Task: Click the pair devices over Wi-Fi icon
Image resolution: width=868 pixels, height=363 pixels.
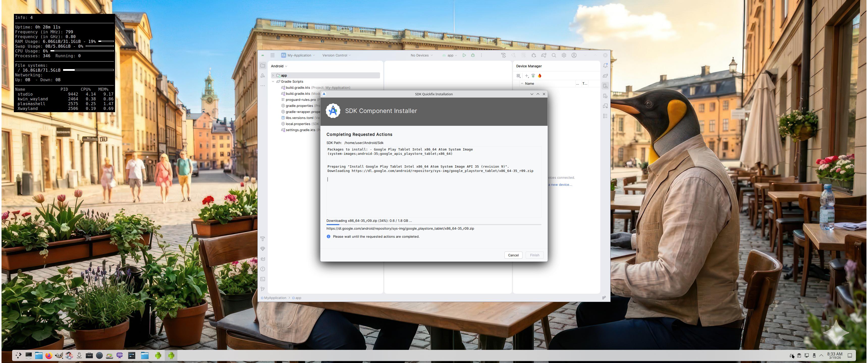Action: coord(533,76)
